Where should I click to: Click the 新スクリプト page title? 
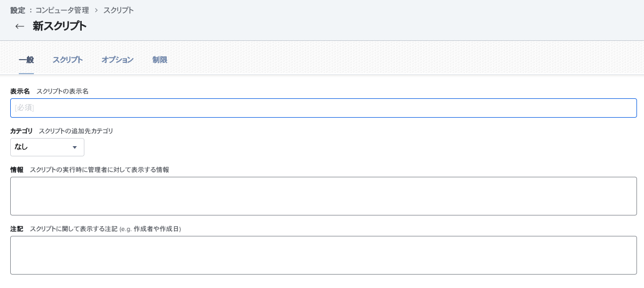point(59,26)
